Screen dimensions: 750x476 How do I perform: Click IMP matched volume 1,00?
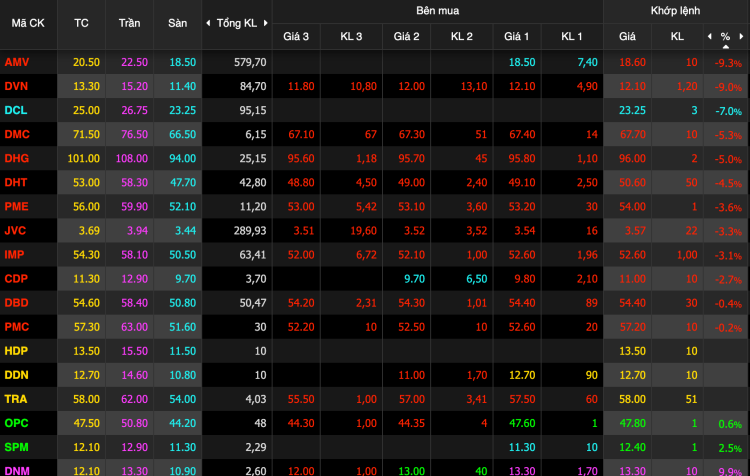click(687, 255)
